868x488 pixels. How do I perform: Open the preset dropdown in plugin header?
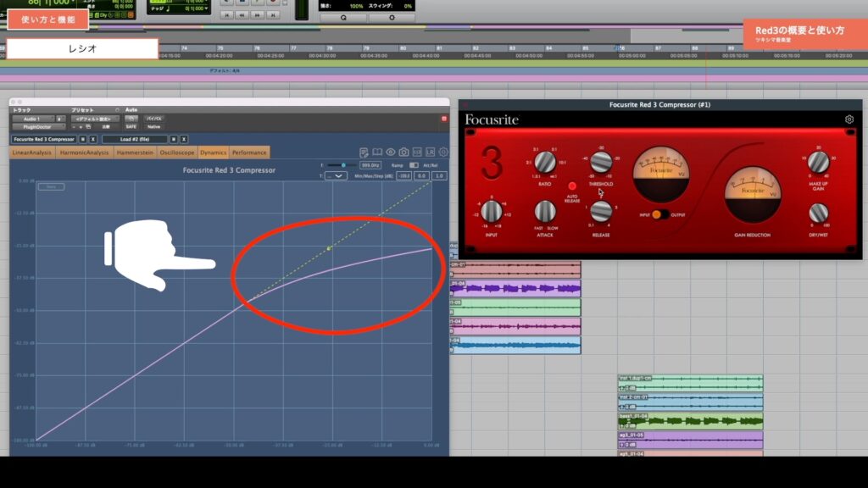[95, 119]
